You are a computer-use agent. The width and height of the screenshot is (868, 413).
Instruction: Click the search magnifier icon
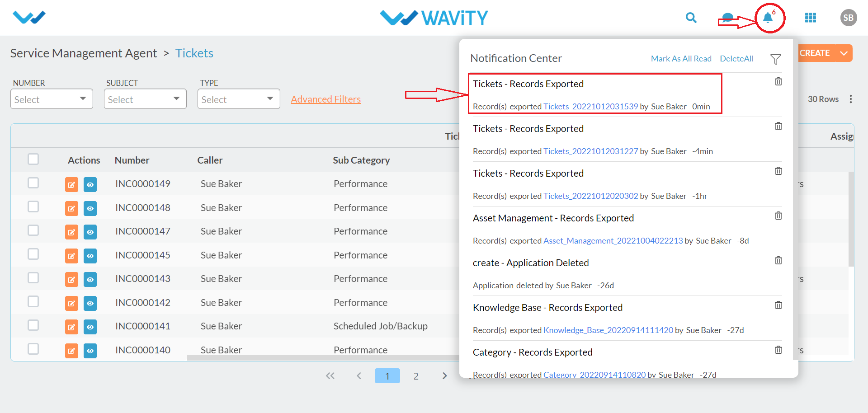tap(691, 18)
